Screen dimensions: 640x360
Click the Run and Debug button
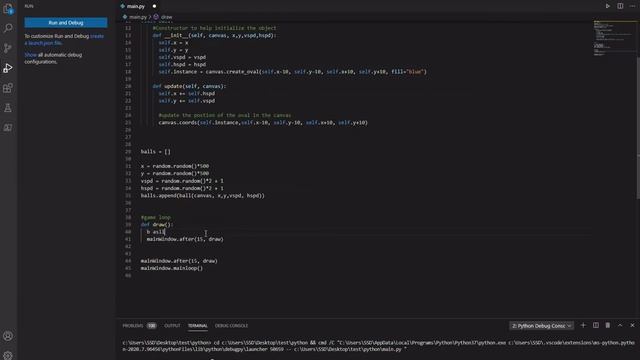coord(66,23)
